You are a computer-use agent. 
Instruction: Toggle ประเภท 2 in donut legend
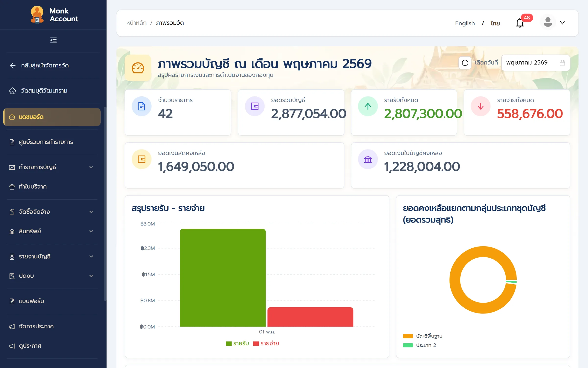(419, 345)
